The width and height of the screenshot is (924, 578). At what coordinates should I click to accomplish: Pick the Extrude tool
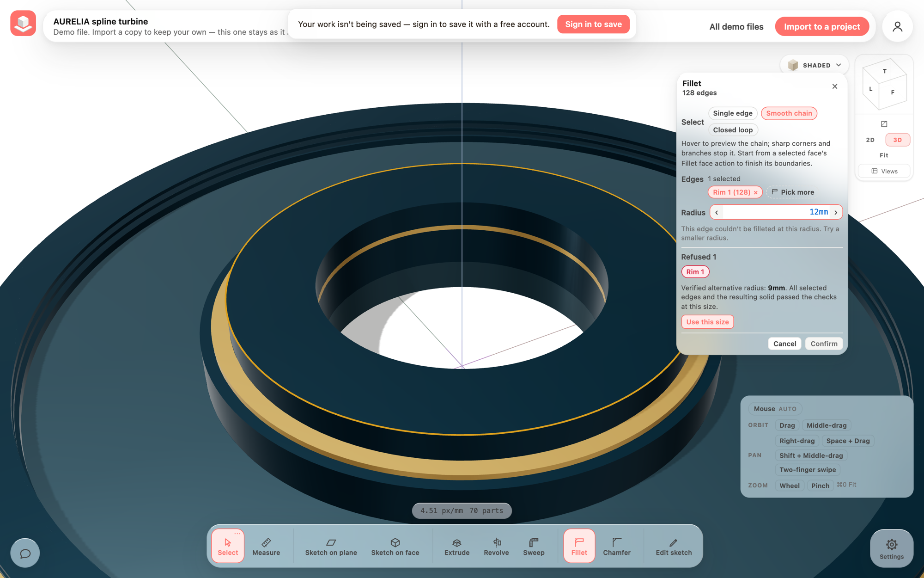pos(457,546)
